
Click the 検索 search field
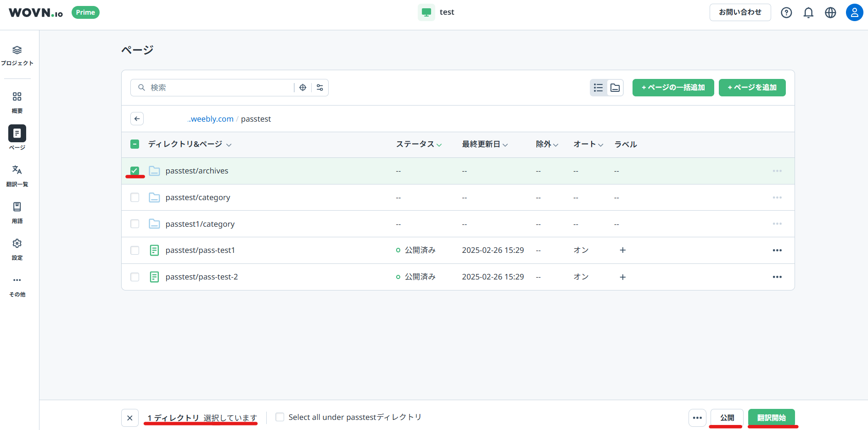tap(220, 88)
